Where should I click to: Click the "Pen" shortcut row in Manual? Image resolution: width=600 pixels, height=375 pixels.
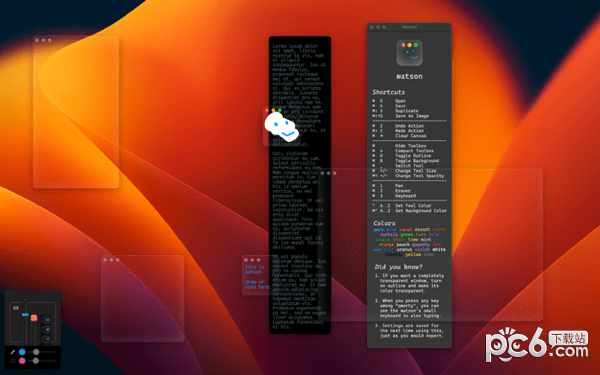pos(388,186)
